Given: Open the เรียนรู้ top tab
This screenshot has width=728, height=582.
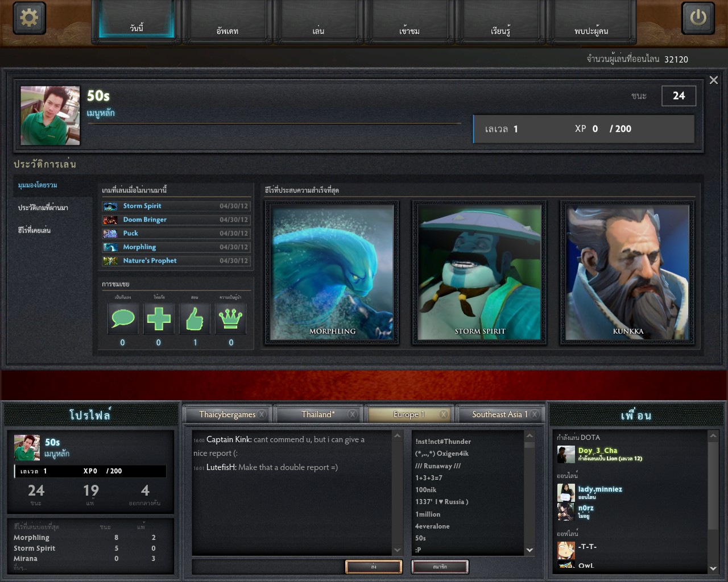Looking at the screenshot, I should coord(500,20).
